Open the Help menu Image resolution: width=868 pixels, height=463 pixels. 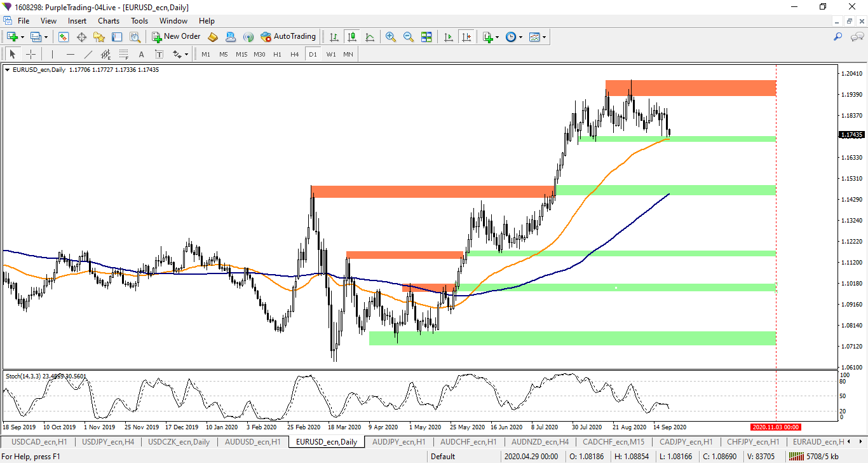(207, 21)
